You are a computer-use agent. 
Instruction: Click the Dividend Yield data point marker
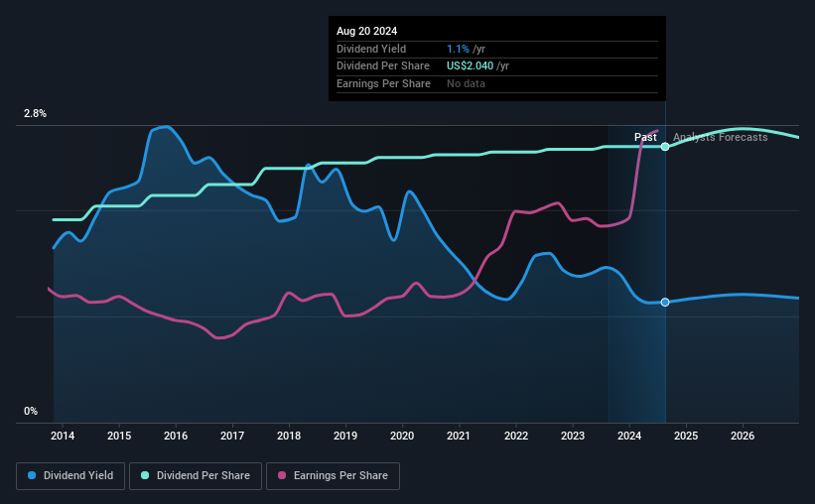coord(665,302)
